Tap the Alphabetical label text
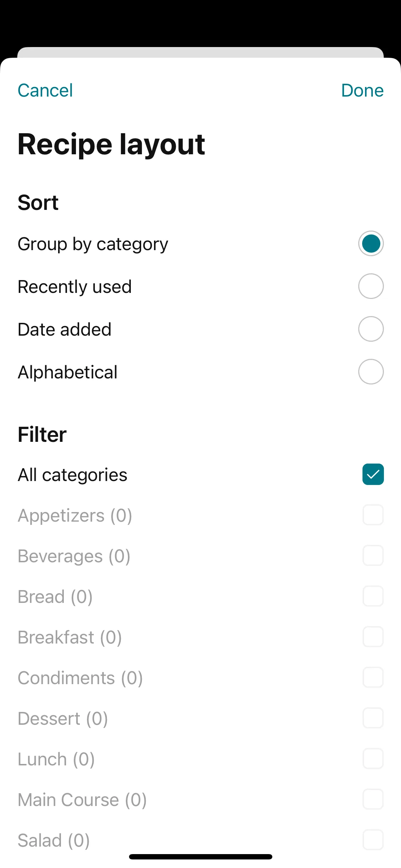401x868 pixels. [x=68, y=372]
